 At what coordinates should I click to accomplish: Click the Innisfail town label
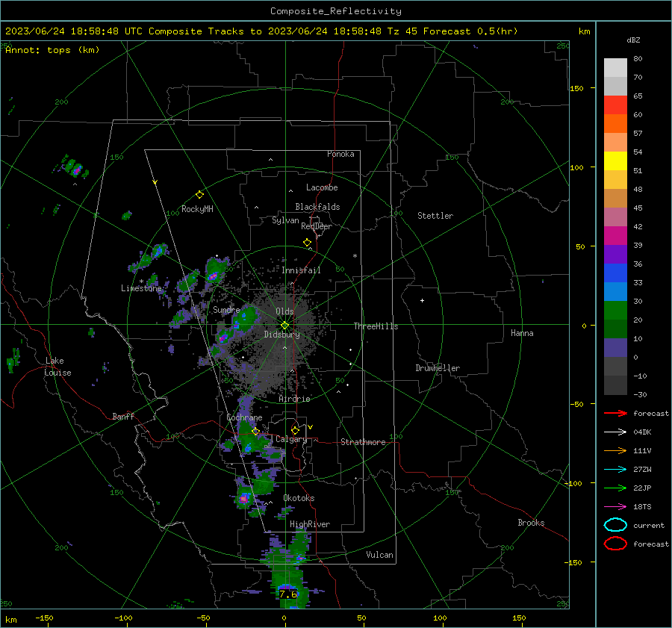pyautogui.click(x=301, y=270)
